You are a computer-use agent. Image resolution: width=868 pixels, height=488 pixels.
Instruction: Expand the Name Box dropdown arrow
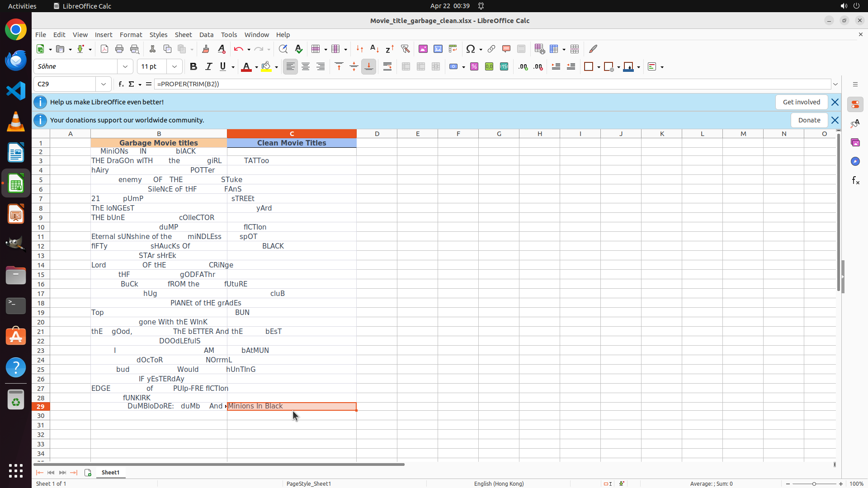[104, 84]
